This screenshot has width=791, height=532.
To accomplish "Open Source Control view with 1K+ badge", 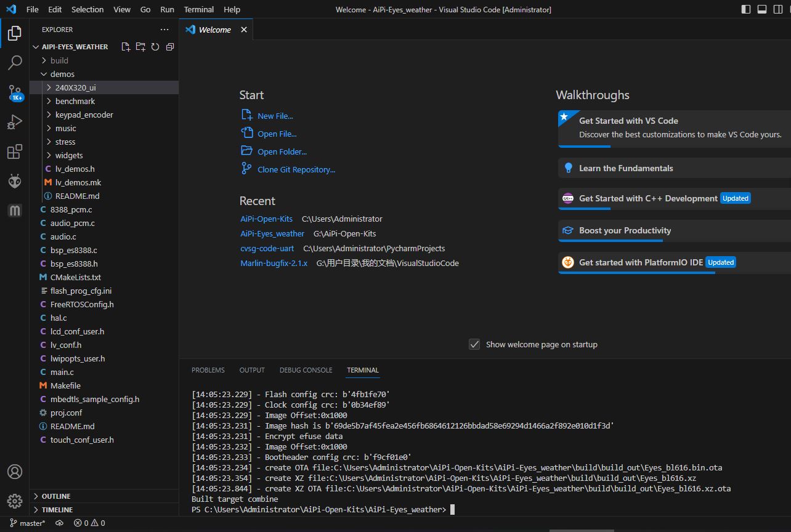I will click(15, 93).
